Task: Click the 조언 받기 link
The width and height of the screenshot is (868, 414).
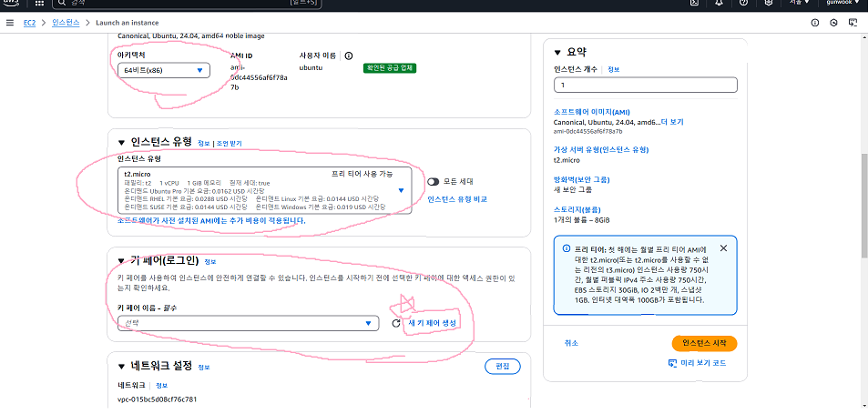Action: (229, 143)
